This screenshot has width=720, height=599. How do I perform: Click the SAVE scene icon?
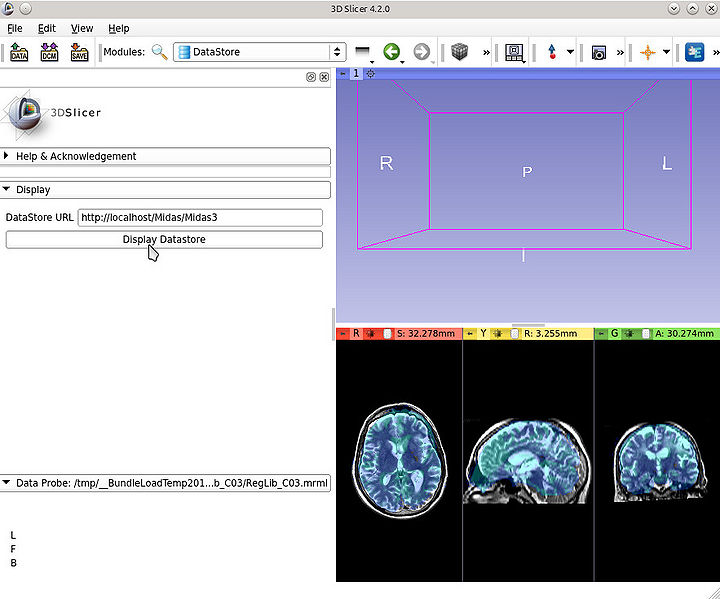click(x=80, y=52)
